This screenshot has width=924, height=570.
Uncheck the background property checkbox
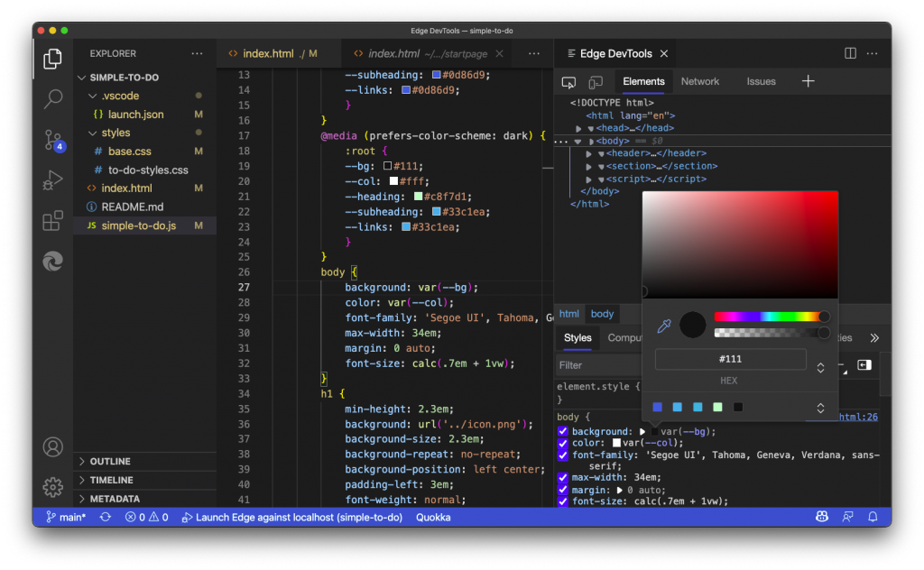tap(563, 432)
